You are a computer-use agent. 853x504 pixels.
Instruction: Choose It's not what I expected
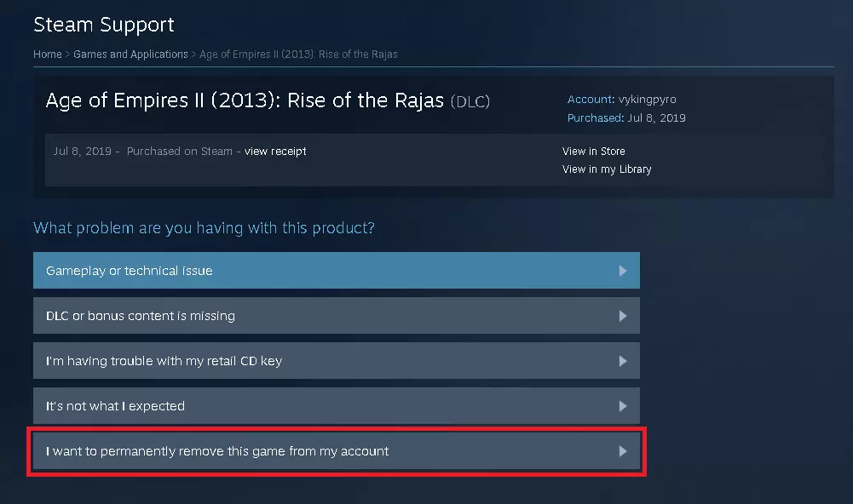click(x=337, y=405)
